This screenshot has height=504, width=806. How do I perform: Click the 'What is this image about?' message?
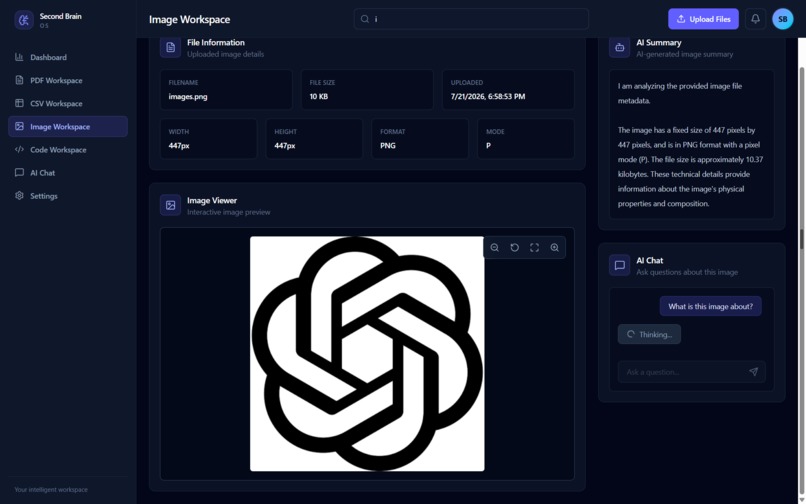pos(710,306)
